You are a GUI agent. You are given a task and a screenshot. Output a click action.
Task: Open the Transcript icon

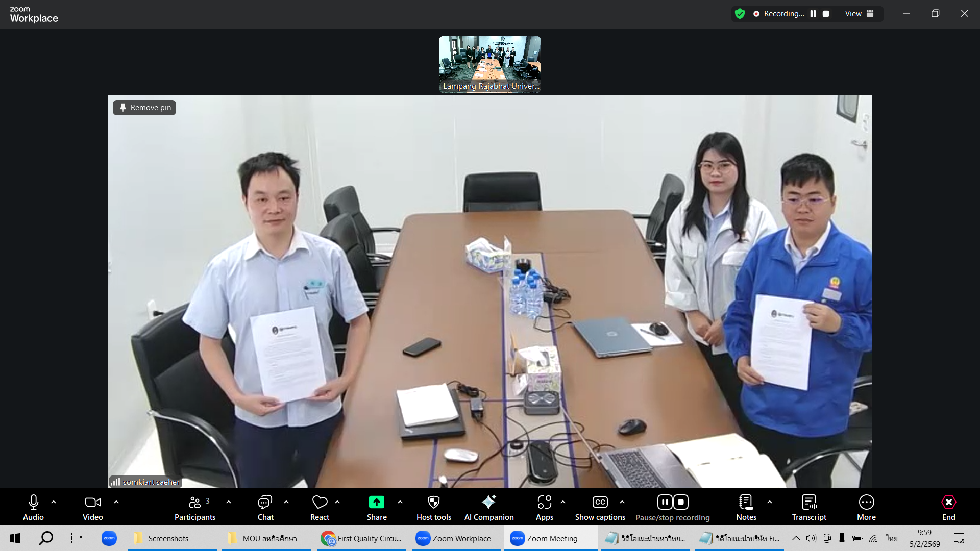pos(809,503)
